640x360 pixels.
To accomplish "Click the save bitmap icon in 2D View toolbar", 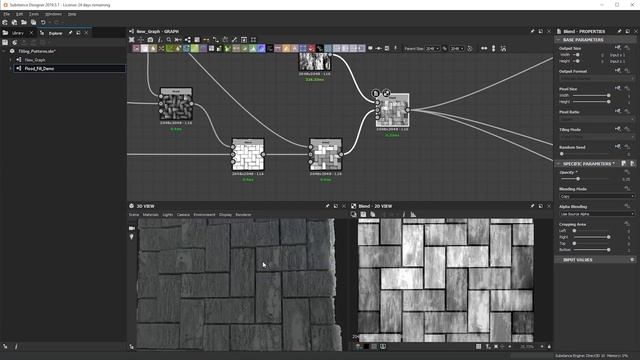I will [x=363, y=214].
